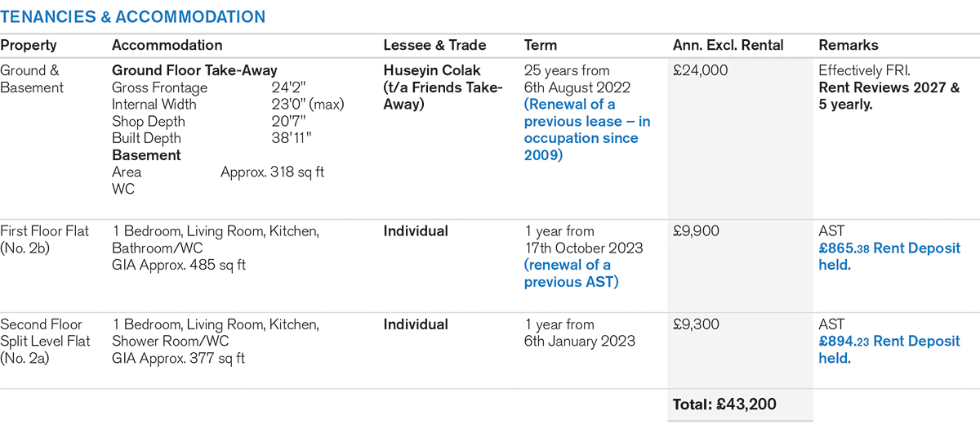Click the Tenancies & Accommodation heading
Image resolution: width=980 pixels, height=429 pixels.
click(132, 16)
